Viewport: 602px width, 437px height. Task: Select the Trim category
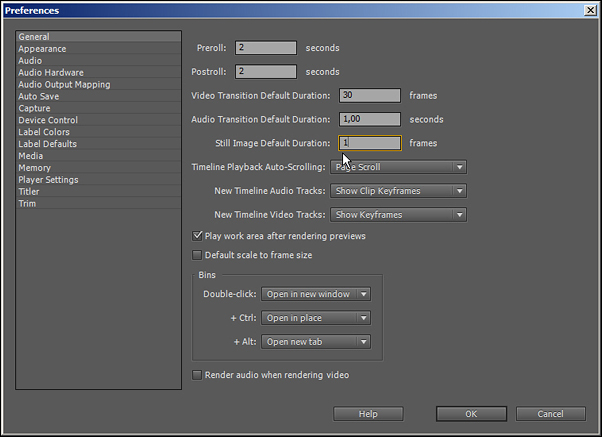tap(27, 204)
